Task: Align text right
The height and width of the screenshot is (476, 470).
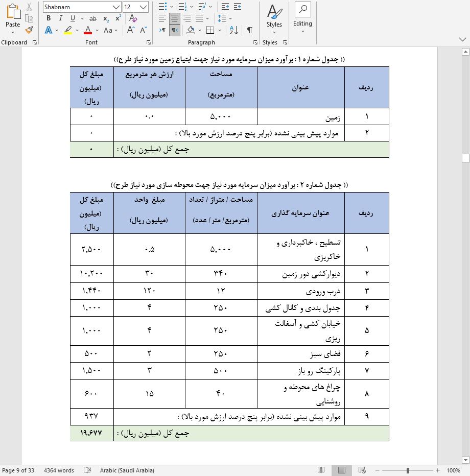Action: pyautogui.click(x=187, y=18)
